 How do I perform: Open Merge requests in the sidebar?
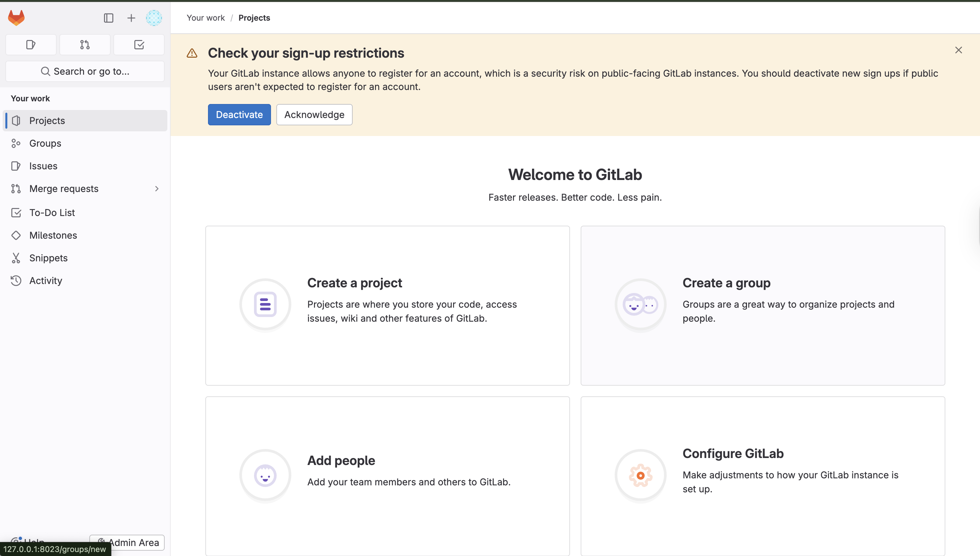point(85,189)
